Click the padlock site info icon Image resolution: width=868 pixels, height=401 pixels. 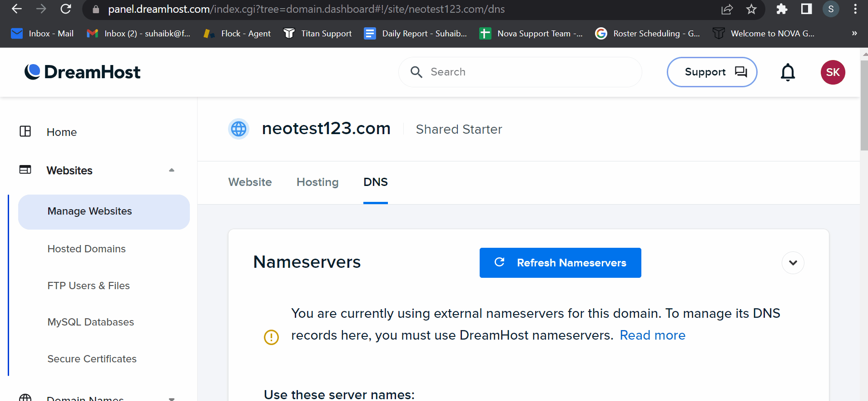[x=95, y=10]
